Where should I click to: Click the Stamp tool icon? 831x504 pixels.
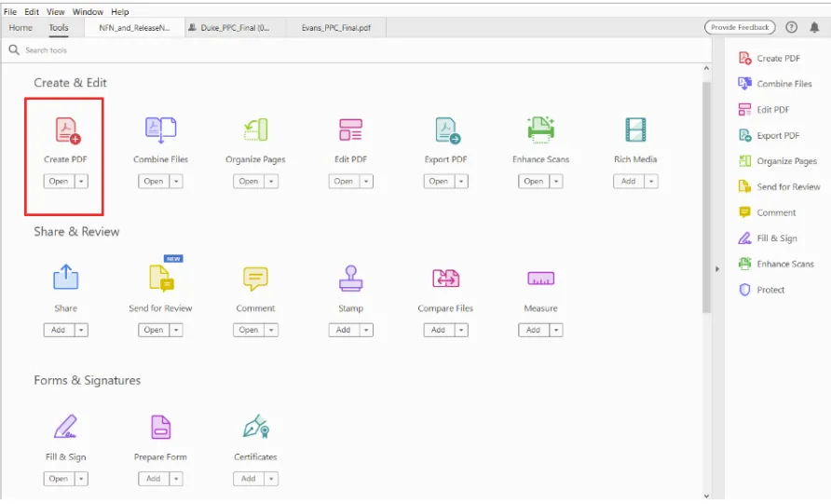click(351, 279)
